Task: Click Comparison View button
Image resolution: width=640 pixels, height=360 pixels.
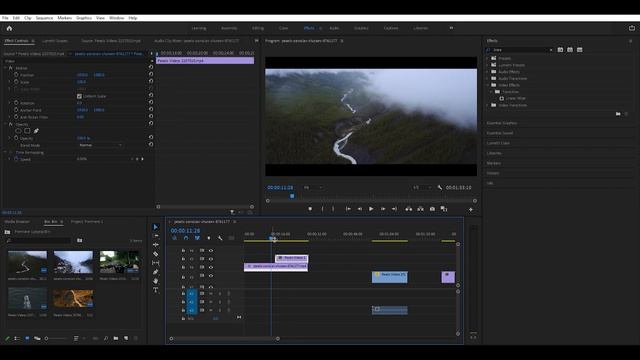Action: pyautogui.click(x=444, y=209)
